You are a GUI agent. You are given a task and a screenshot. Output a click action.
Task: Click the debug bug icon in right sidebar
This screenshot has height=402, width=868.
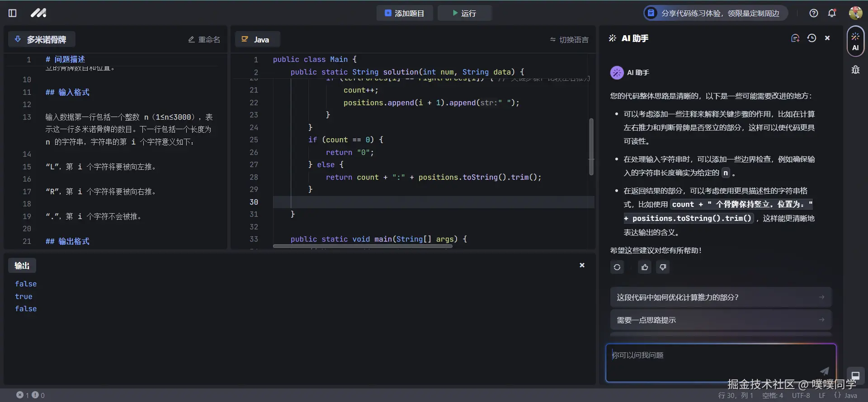(855, 70)
